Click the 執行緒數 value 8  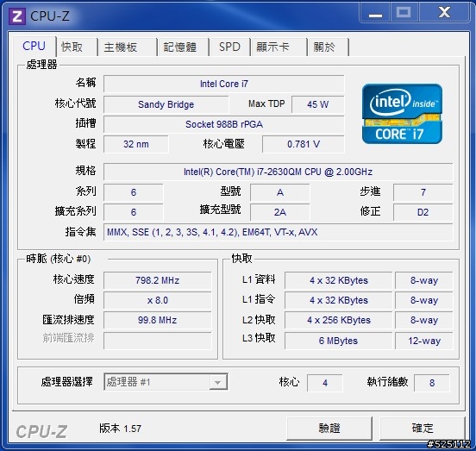[432, 383]
